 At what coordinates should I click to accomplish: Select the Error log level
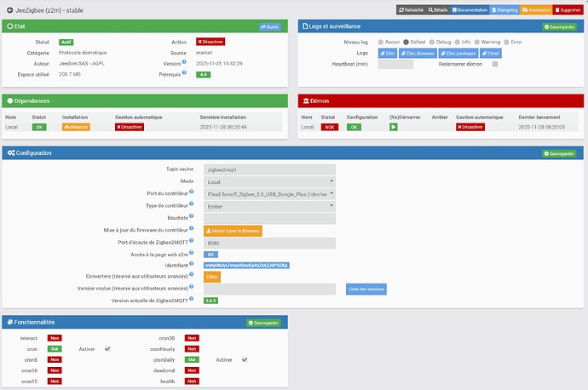tap(507, 42)
